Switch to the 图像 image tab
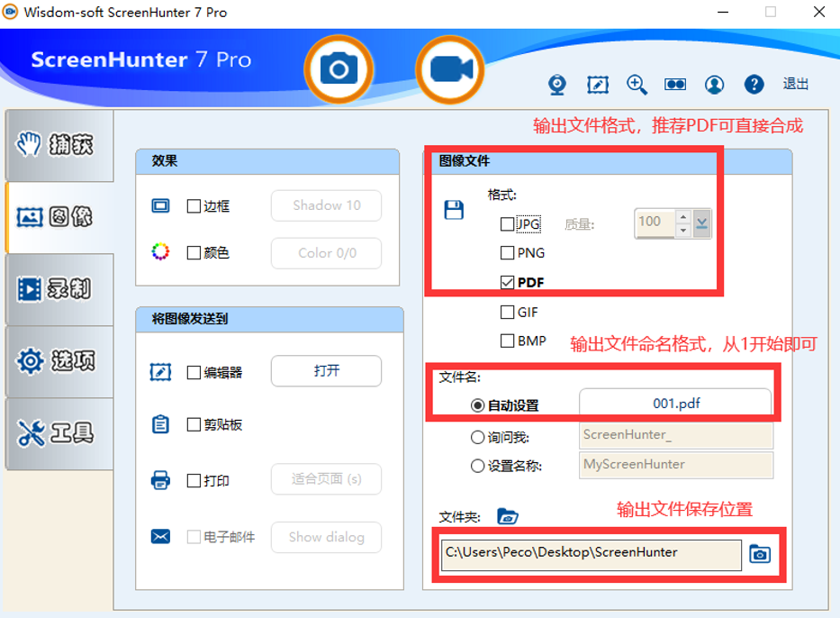840x618 pixels. 59,217
